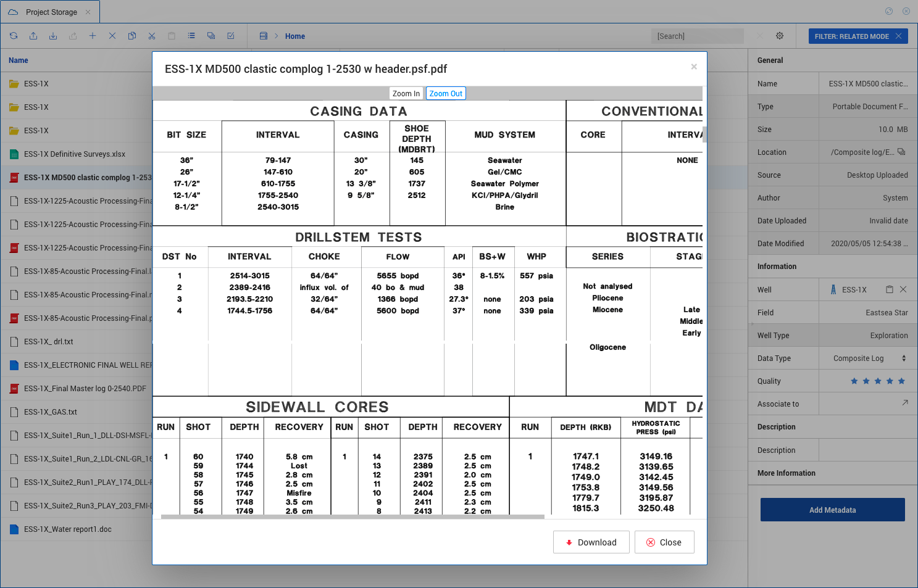This screenshot has width=918, height=588.
Task: Remove the ESS-1X well association
Action: coord(903,289)
